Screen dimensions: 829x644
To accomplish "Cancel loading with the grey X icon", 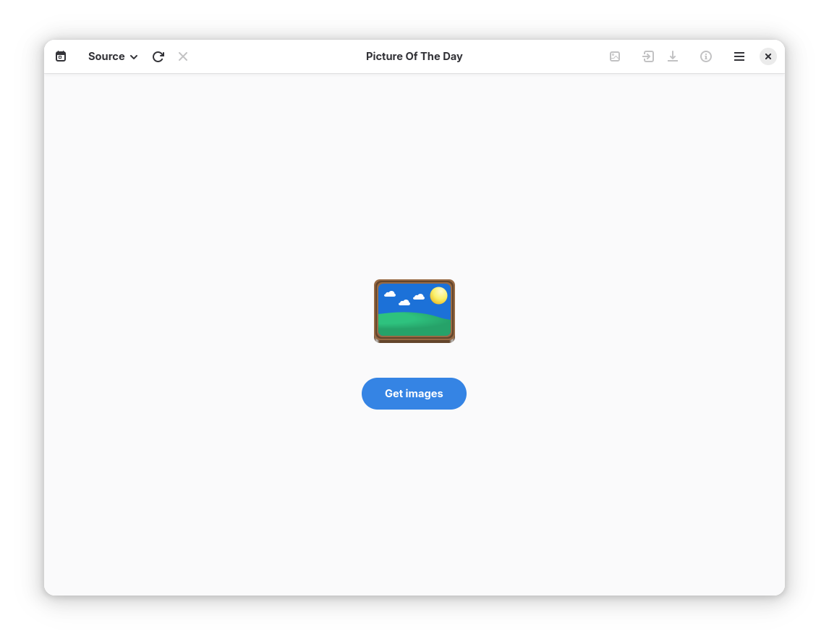I will pyautogui.click(x=183, y=56).
